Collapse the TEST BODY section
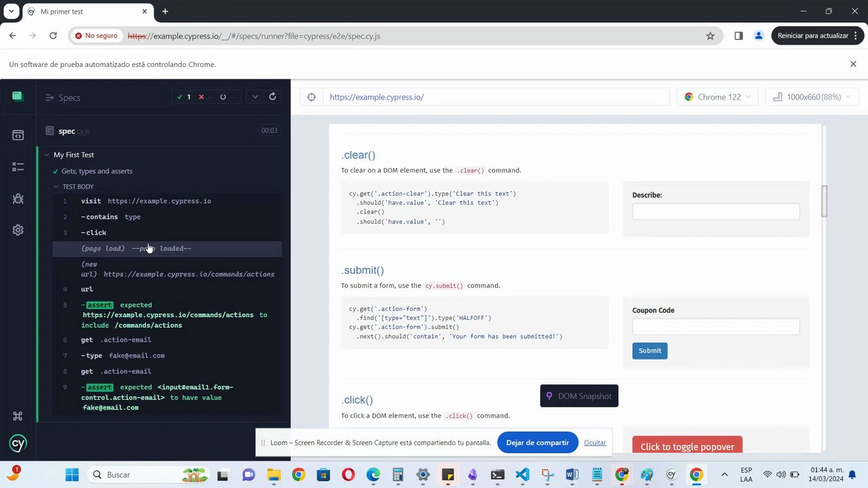The height and width of the screenshot is (488, 868). point(56,186)
